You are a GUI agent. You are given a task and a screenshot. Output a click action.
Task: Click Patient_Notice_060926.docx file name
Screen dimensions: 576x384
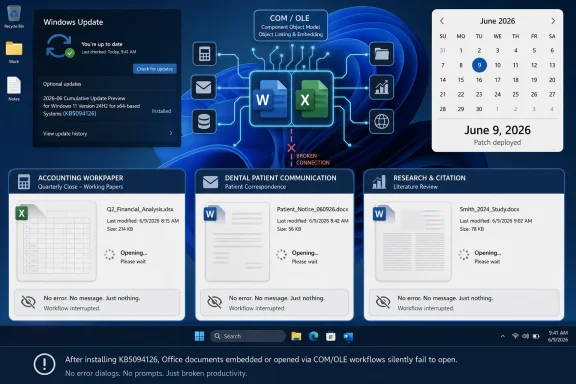tap(312, 209)
